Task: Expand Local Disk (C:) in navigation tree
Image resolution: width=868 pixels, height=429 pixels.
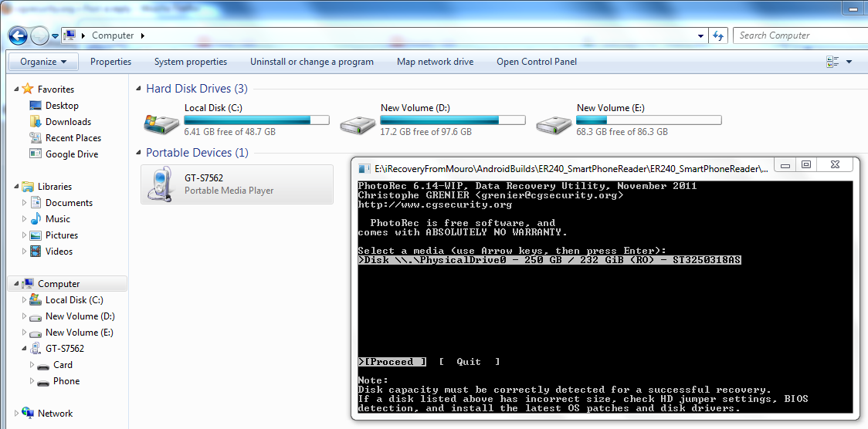Action: tap(25, 299)
